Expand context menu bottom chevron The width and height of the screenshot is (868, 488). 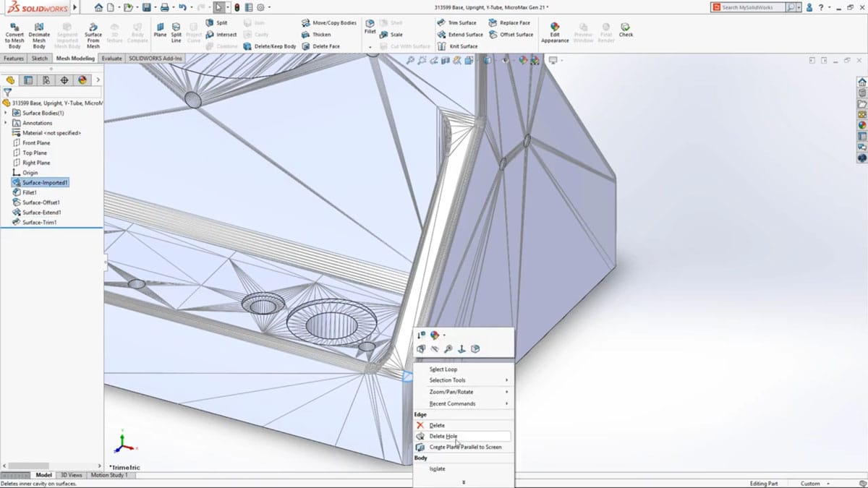pyautogui.click(x=464, y=482)
